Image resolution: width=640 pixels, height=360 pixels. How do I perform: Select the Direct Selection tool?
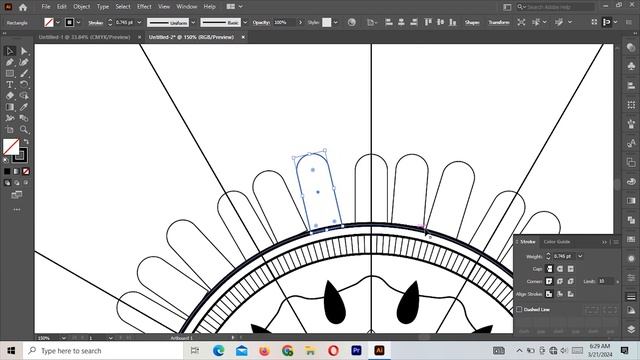point(24,51)
